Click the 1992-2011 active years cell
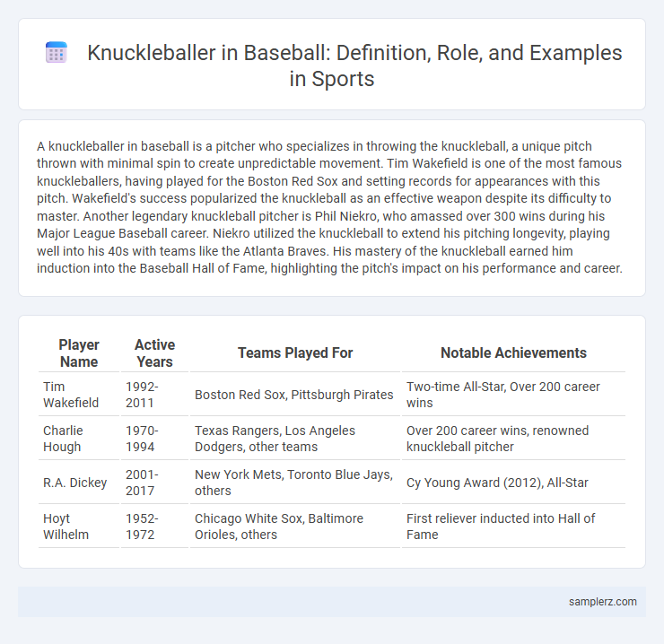Viewport: 664px width, 644px height. click(x=154, y=395)
